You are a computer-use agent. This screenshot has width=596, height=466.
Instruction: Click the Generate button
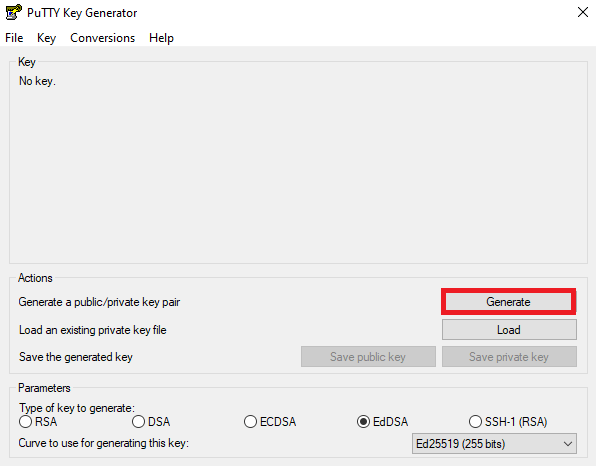(509, 302)
